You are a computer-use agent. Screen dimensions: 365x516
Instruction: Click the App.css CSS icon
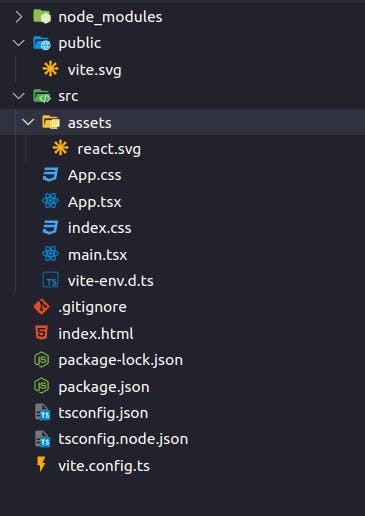coord(50,175)
